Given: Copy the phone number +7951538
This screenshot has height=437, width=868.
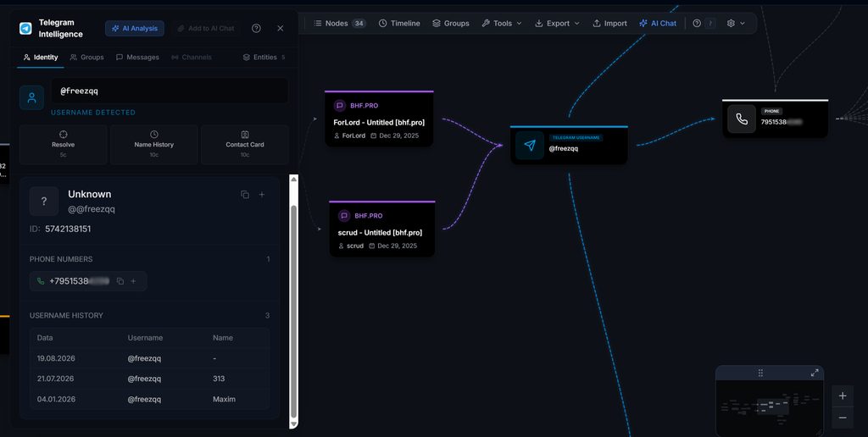Looking at the screenshot, I should 120,281.
